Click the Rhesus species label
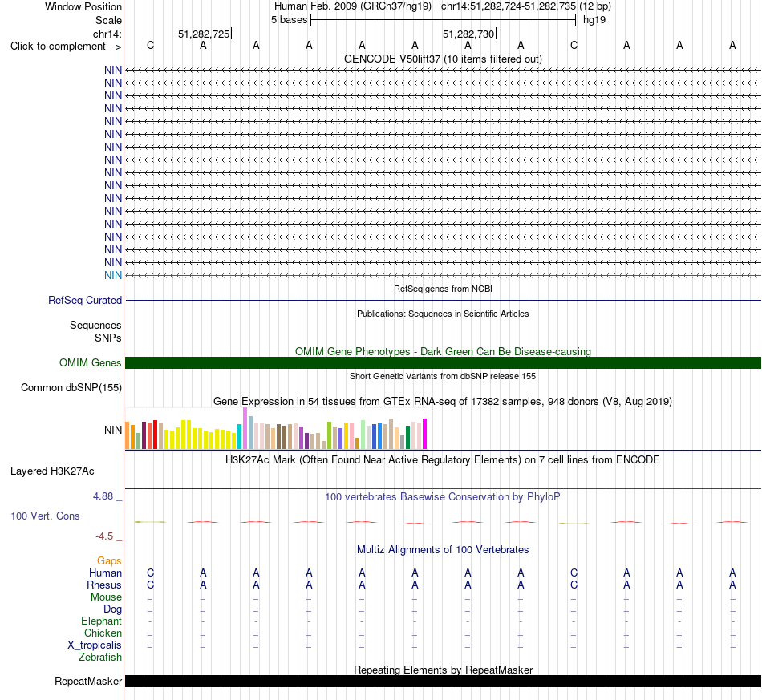 point(104,585)
